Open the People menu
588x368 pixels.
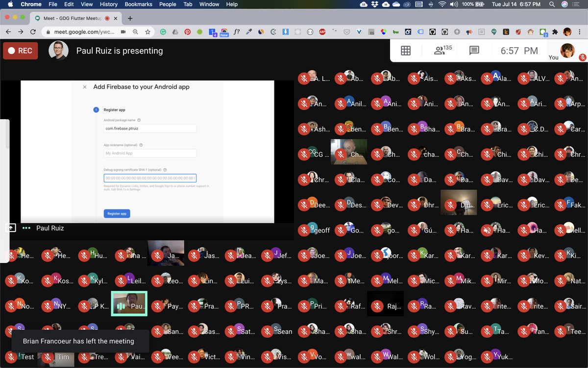point(168,4)
